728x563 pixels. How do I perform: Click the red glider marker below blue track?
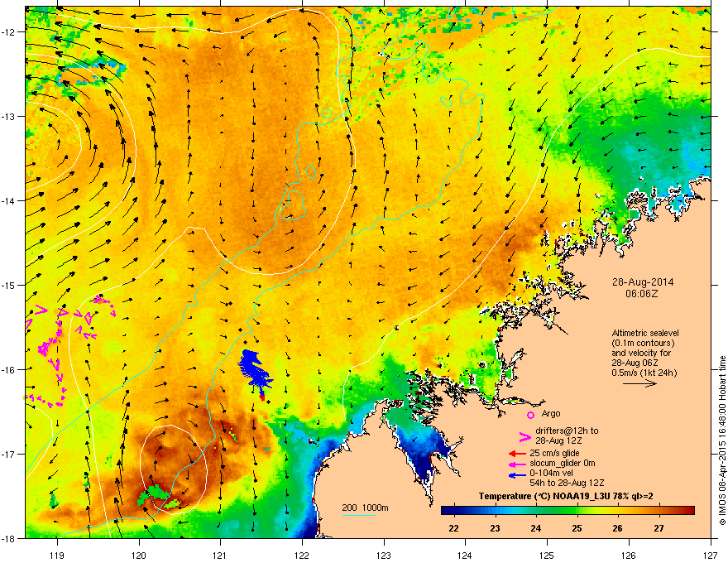click(262, 397)
